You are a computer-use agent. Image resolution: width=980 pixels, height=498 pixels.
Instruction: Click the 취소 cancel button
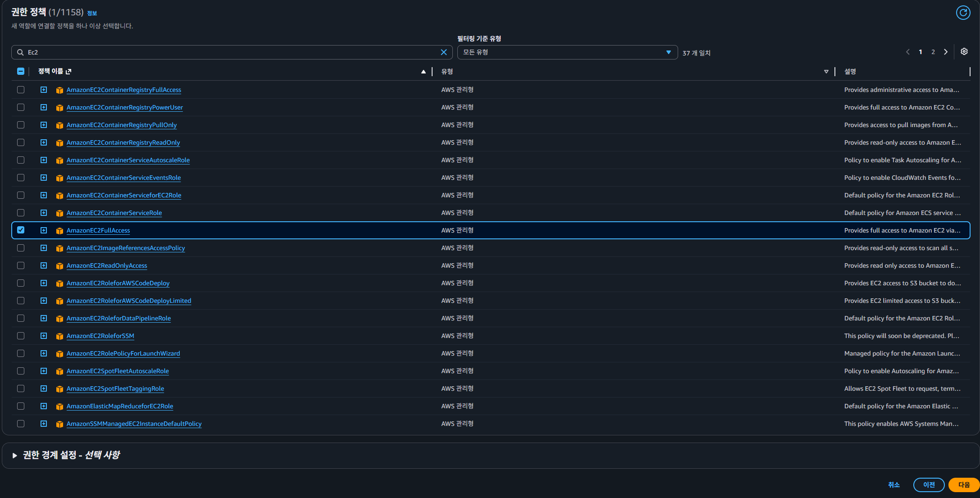894,485
